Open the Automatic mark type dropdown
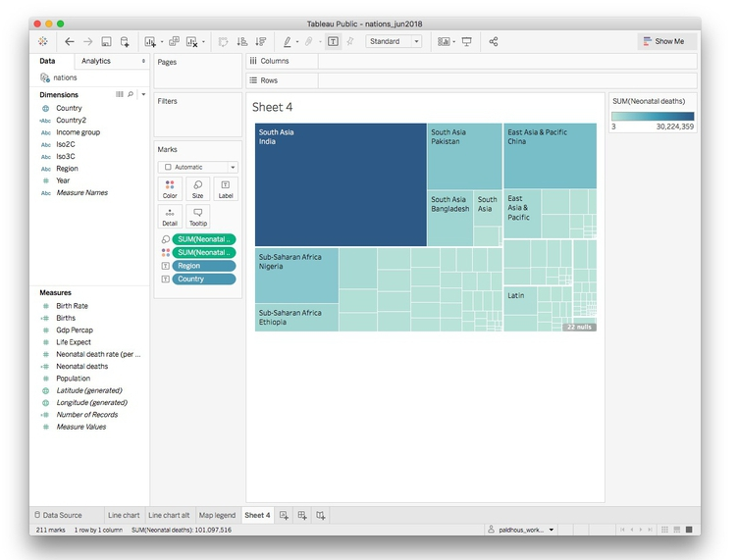 point(198,168)
